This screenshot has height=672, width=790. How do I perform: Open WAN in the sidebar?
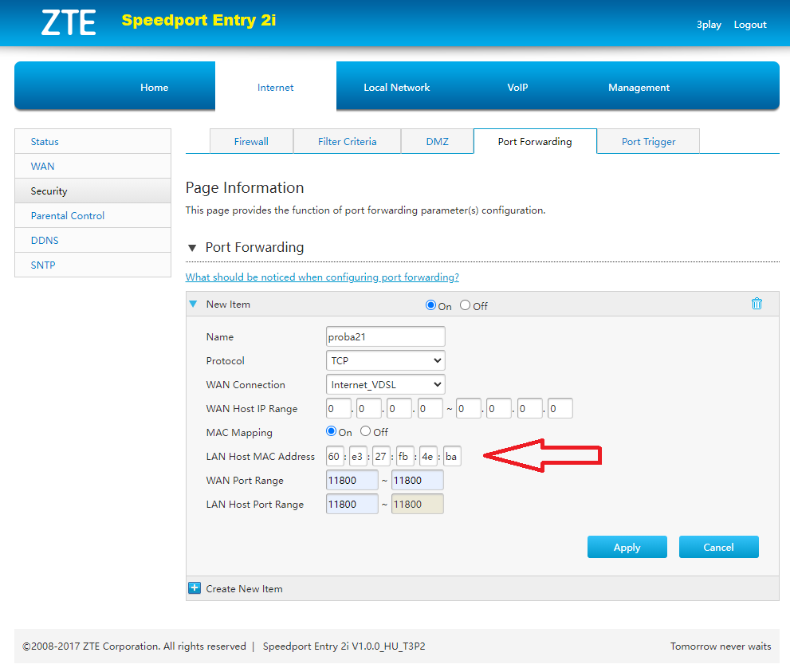92,167
